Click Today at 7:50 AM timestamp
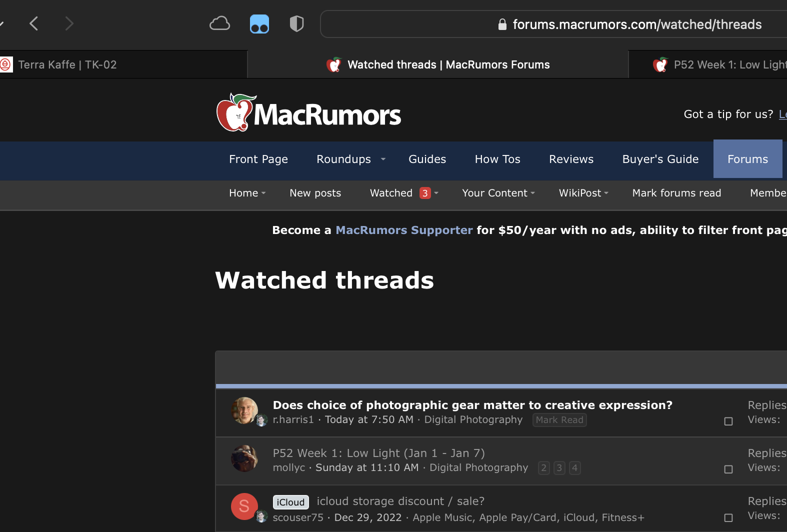The width and height of the screenshot is (787, 532). (369, 419)
